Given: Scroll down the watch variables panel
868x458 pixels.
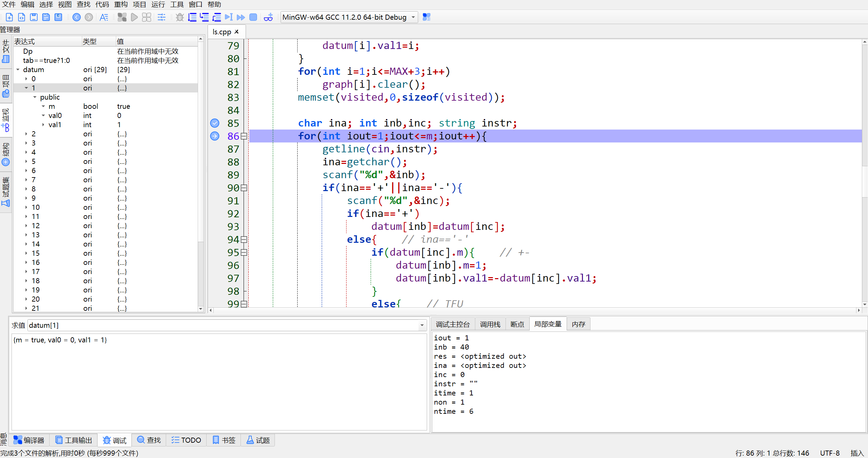Looking at the screenshot, I should (200, 309).
